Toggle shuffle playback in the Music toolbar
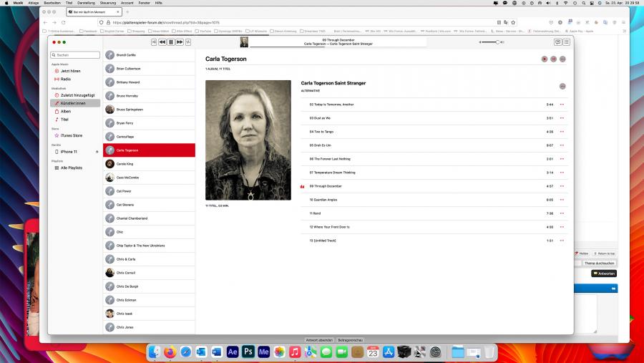Screen dimensions: 644x363 [x=154, y=42]
